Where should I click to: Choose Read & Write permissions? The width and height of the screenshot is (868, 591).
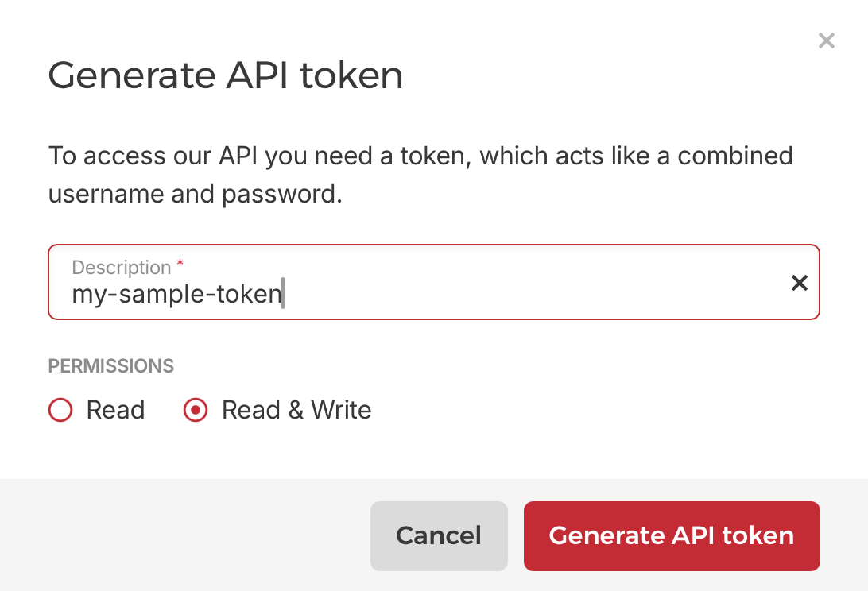pos(195,410)
